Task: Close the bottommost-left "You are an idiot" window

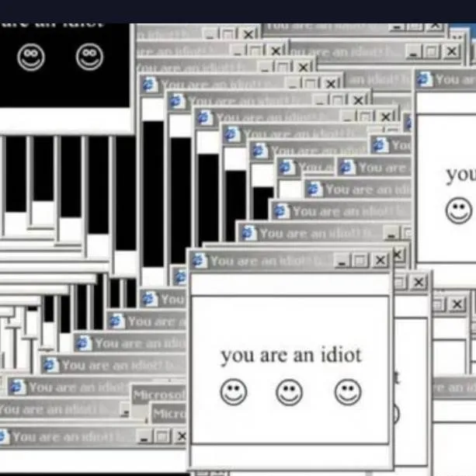Action: 182,437
